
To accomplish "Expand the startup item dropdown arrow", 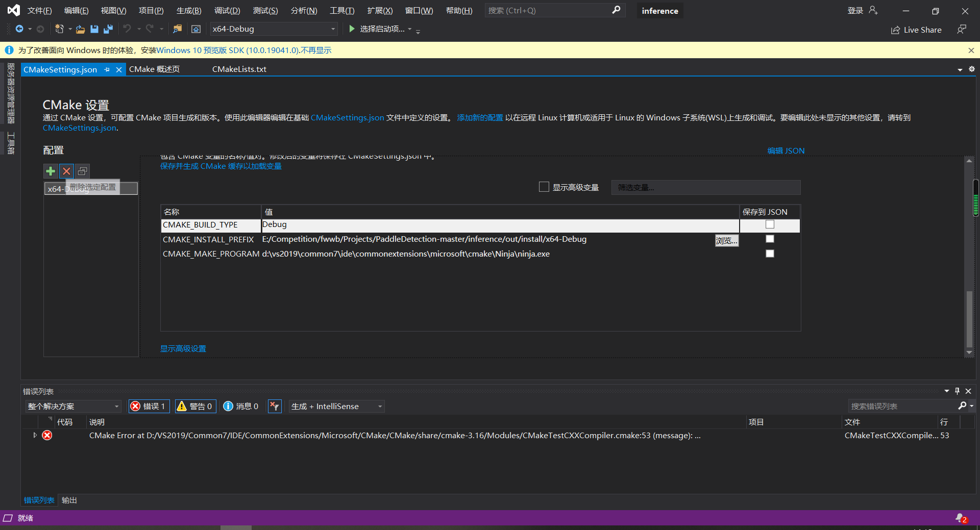I will coord(409,29).
